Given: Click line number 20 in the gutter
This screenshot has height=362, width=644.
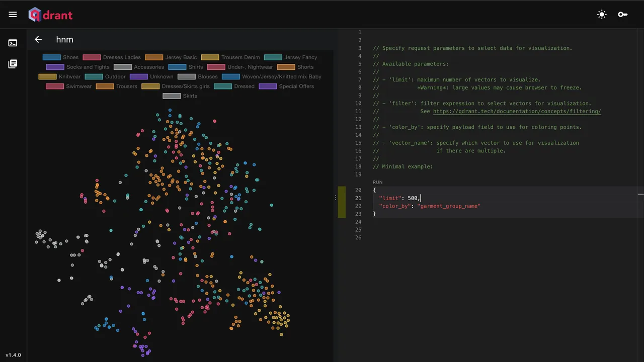Looking at the screenshot, I should [358, 190].
